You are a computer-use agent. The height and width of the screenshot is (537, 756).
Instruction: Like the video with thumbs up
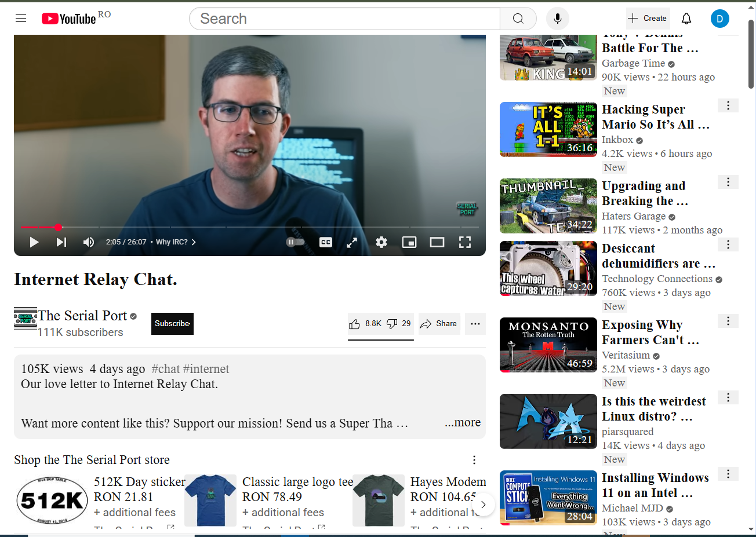(x=365, y=324)
